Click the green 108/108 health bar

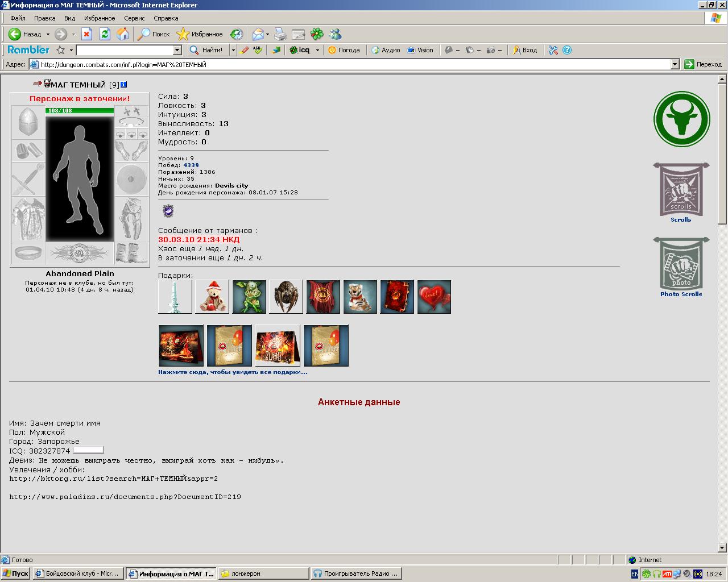coord(80,110)
